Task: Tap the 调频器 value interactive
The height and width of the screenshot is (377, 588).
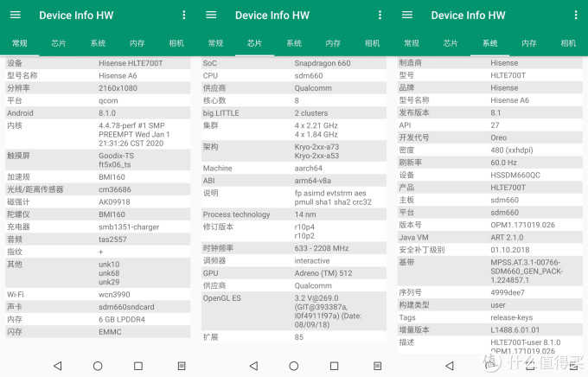Action: [312, 261]
